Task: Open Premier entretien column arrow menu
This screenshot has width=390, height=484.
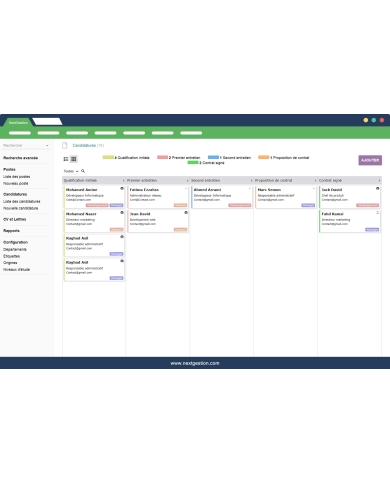Action: pyautogui.click(x=187, y=181)
